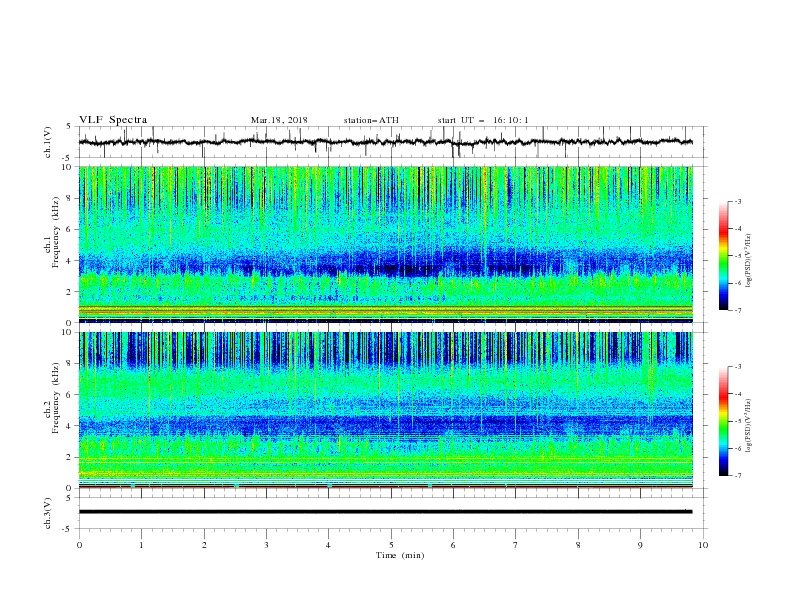Click the "ch.3(V)" waveform axis label
This screenshot has width=792, height=612.
pos(48,513)
